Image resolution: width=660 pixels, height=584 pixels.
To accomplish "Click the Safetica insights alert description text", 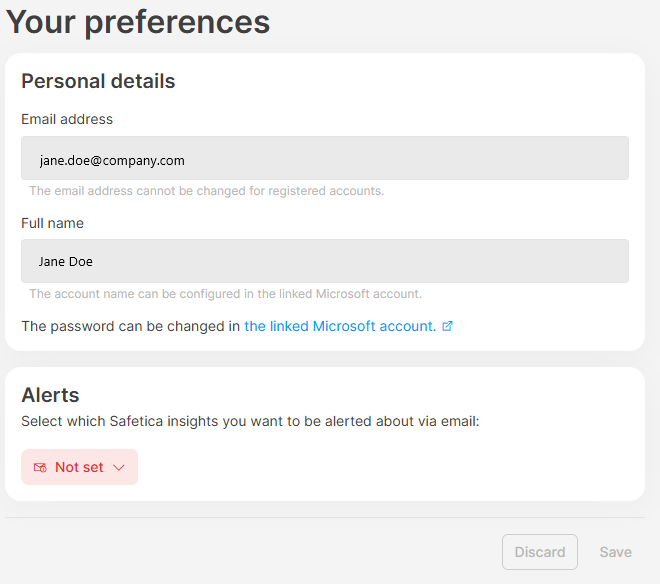I will [x=250, y=421].
